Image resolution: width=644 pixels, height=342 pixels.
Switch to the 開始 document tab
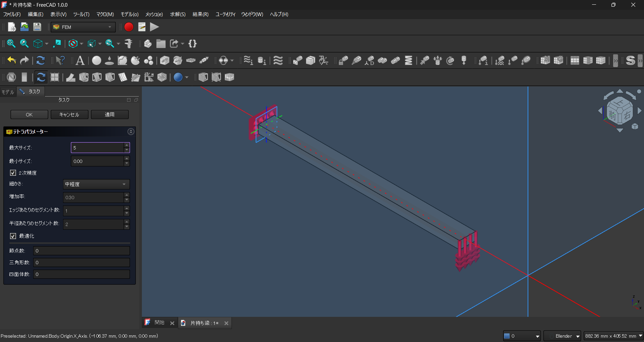coord(159,323)
